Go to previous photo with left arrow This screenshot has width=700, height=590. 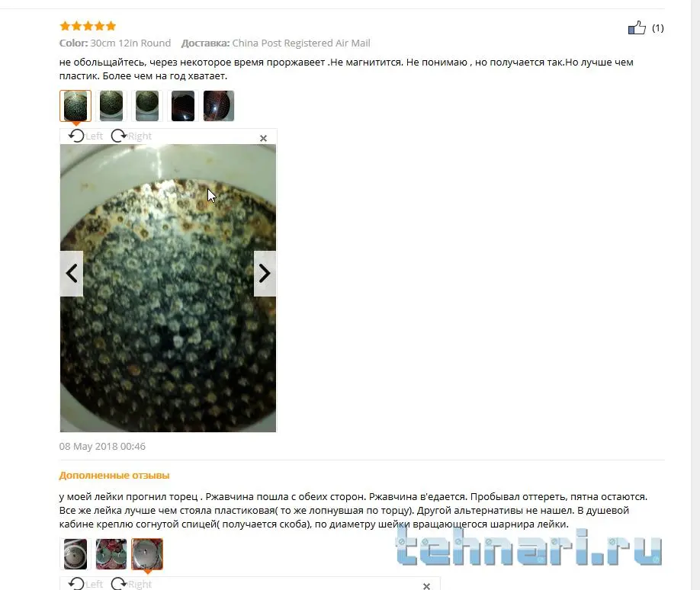coord(72,273)
